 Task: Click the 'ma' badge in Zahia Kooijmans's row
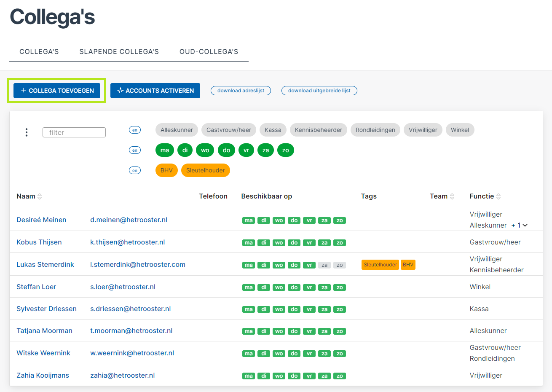(249, 376)
